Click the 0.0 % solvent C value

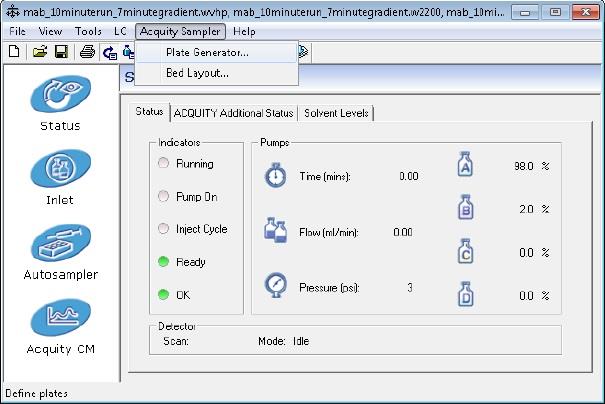point(534,253)
